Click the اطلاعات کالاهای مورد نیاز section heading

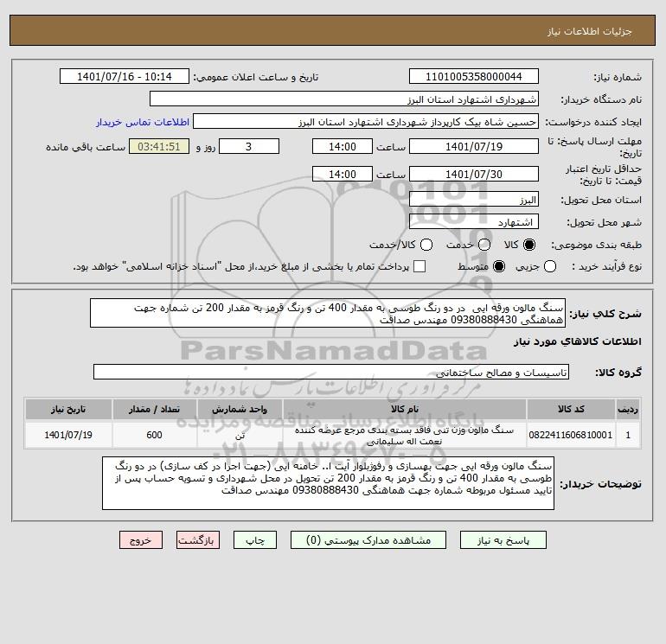pyautogui.click(x=578, y=341)
